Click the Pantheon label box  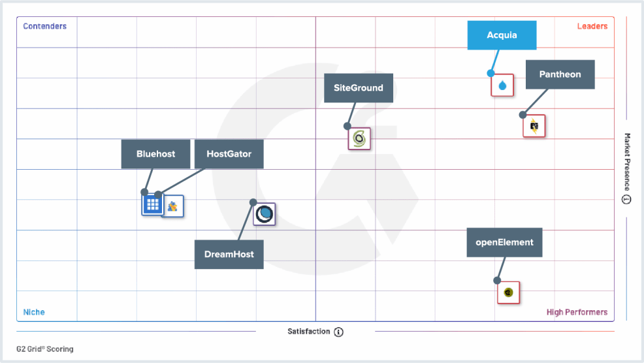coord(560,74)
